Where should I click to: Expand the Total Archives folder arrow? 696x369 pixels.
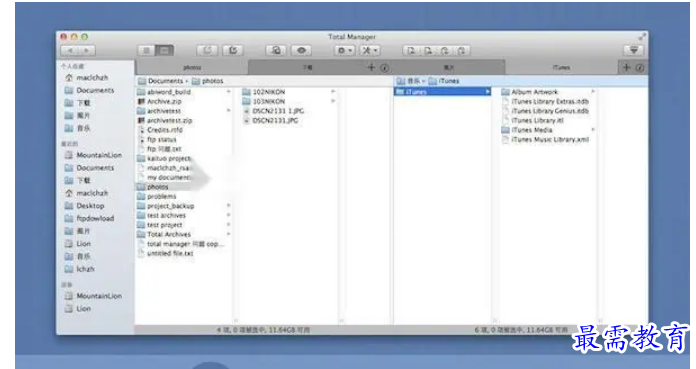pos(229,234)
